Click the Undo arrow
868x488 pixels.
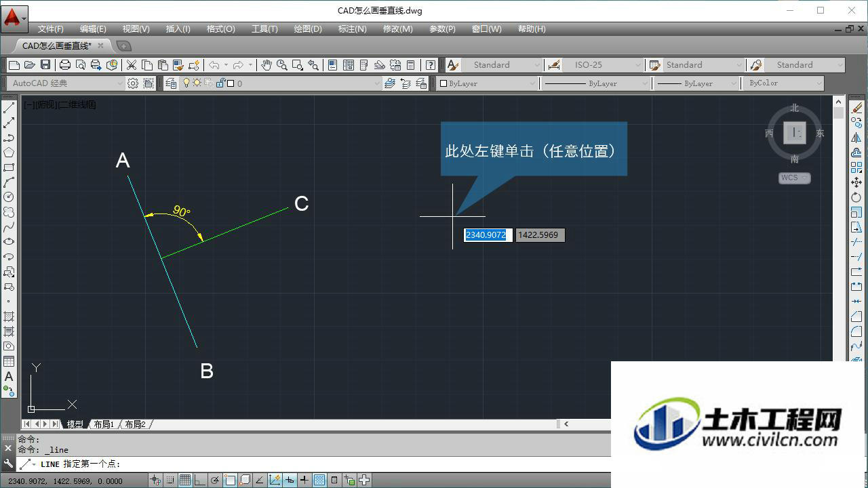[x=214, y=65]
